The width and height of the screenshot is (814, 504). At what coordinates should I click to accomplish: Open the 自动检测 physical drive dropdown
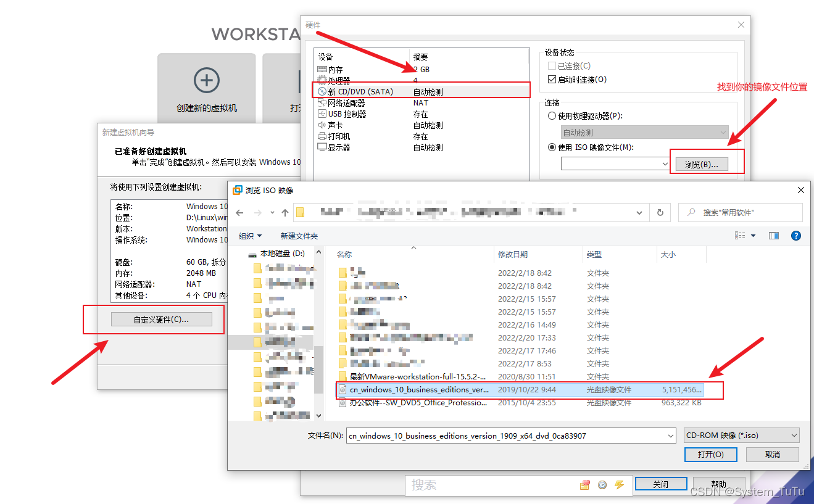point(645,133)
